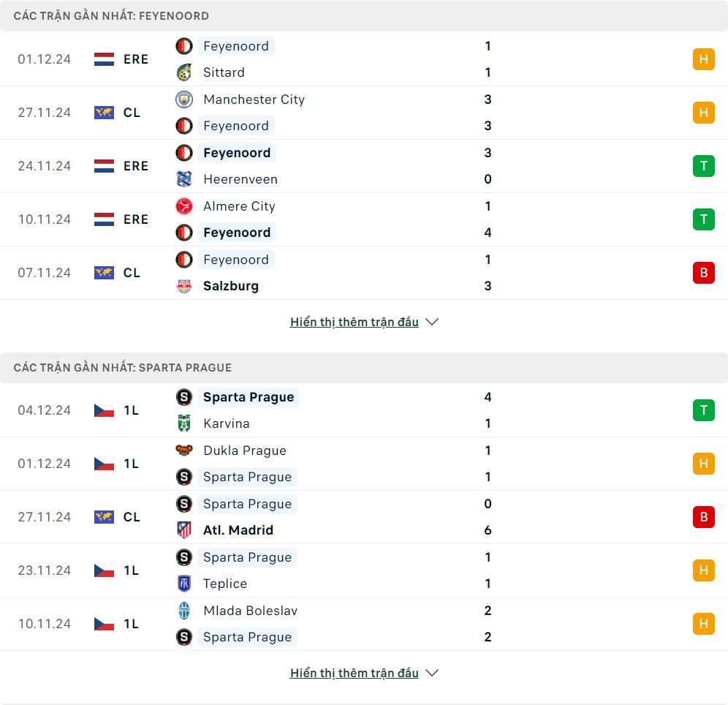Click the Netherlands flag on 24.11.24 match
This screenshot has width=728, height=705.
tap(105, 166)
